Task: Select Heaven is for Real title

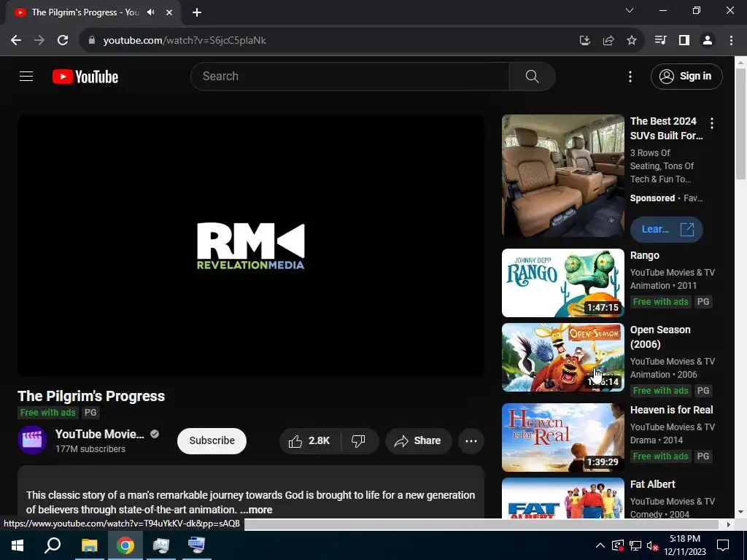Action: [671, 410]
